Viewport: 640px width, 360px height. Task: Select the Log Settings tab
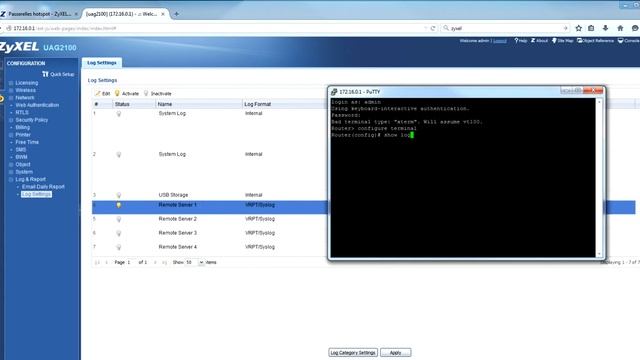point(102,63)
